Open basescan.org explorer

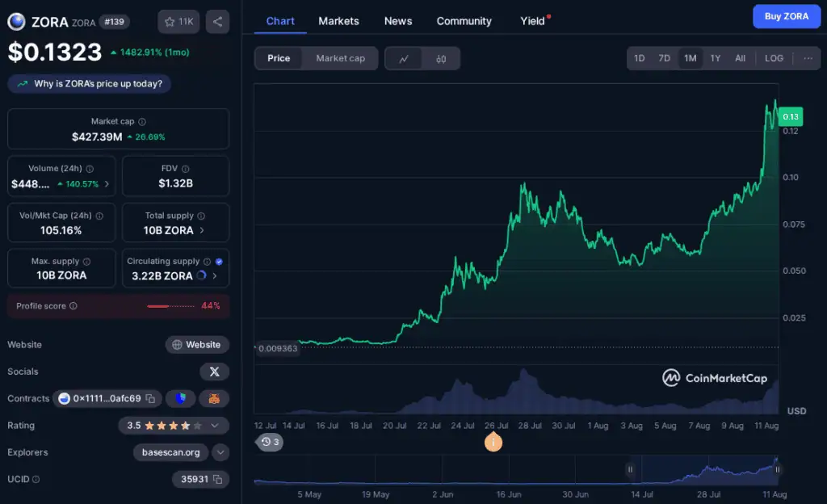pos(171,452)
